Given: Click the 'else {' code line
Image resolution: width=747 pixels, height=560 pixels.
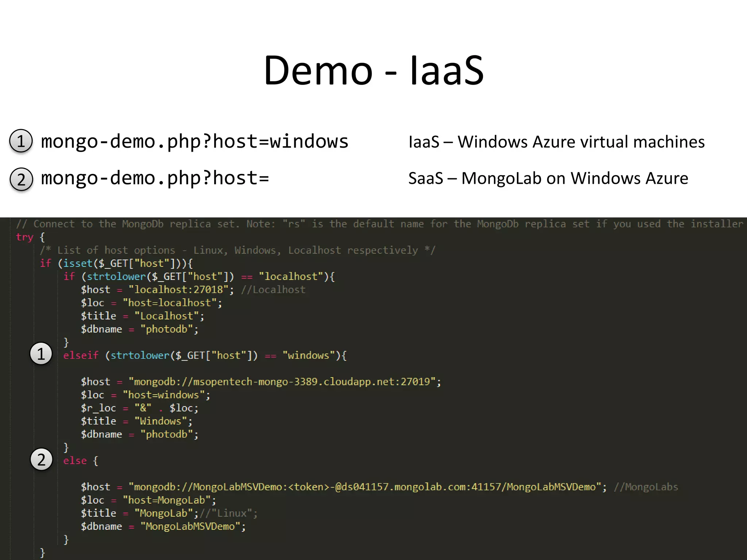Looking at the screenshot, I should (x=81, y=461).
